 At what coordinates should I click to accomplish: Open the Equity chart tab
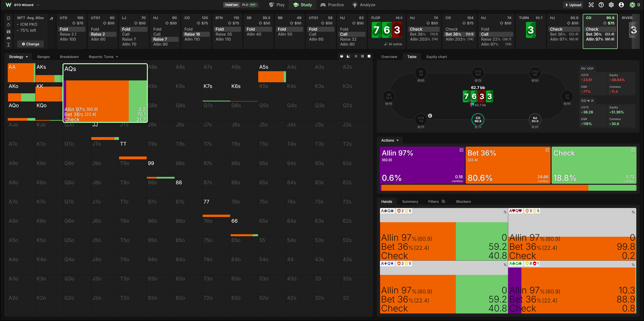tap(437, 57)
